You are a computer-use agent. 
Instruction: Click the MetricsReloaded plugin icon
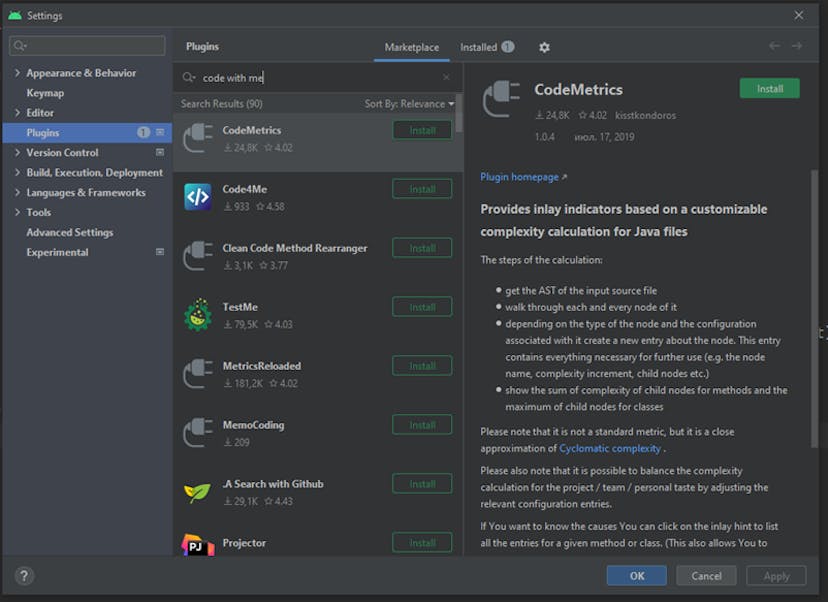click(x=197, y=374)
